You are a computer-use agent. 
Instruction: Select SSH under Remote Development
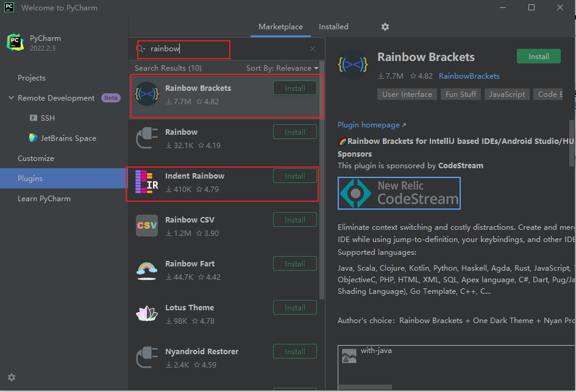point(48,118)
